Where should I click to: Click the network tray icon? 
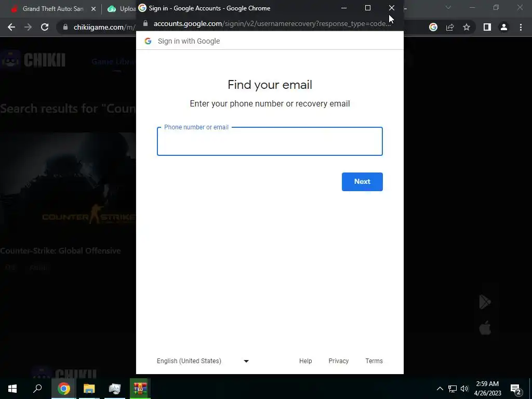click(x=453, y=389)
